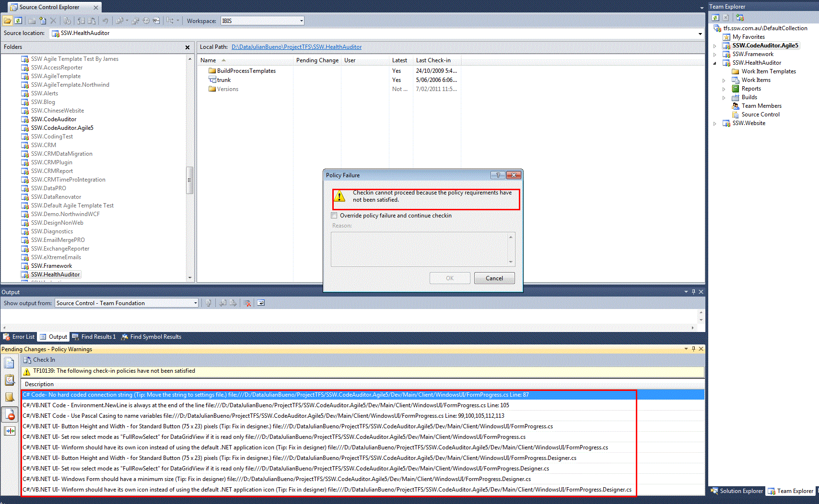819x504 pixels.
Task: Click Refresh icon in Source Control Explorer toolbar
Action: (18, 21)
